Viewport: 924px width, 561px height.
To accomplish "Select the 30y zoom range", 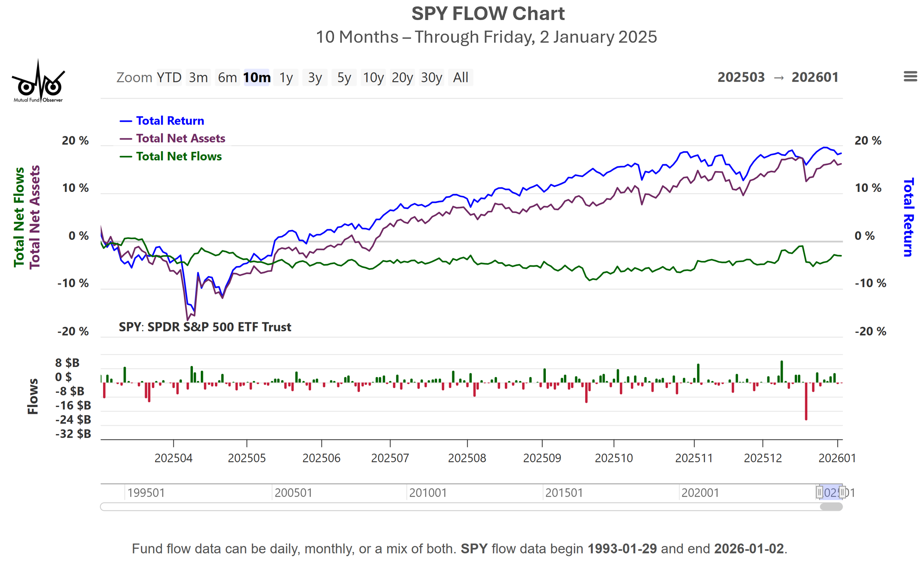I will (x=431, y=77).
